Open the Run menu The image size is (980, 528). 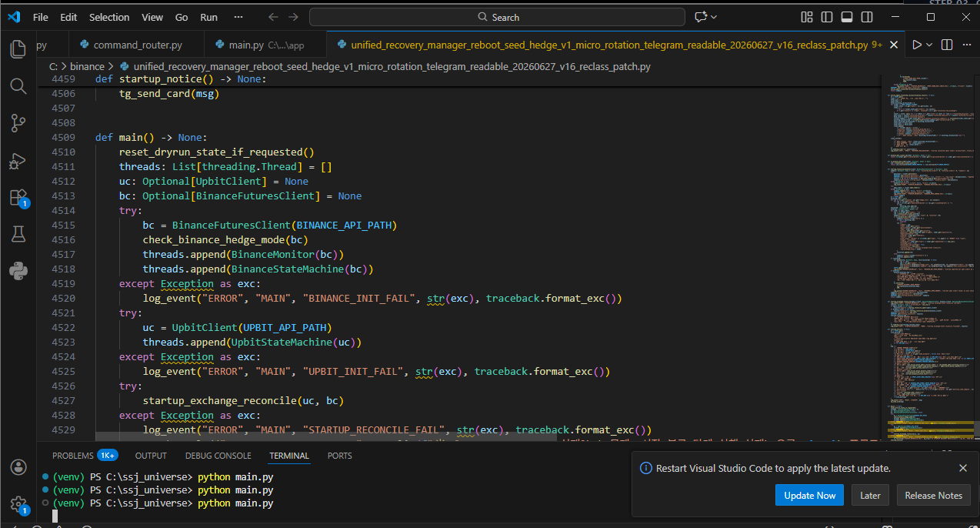pos(208,17)
